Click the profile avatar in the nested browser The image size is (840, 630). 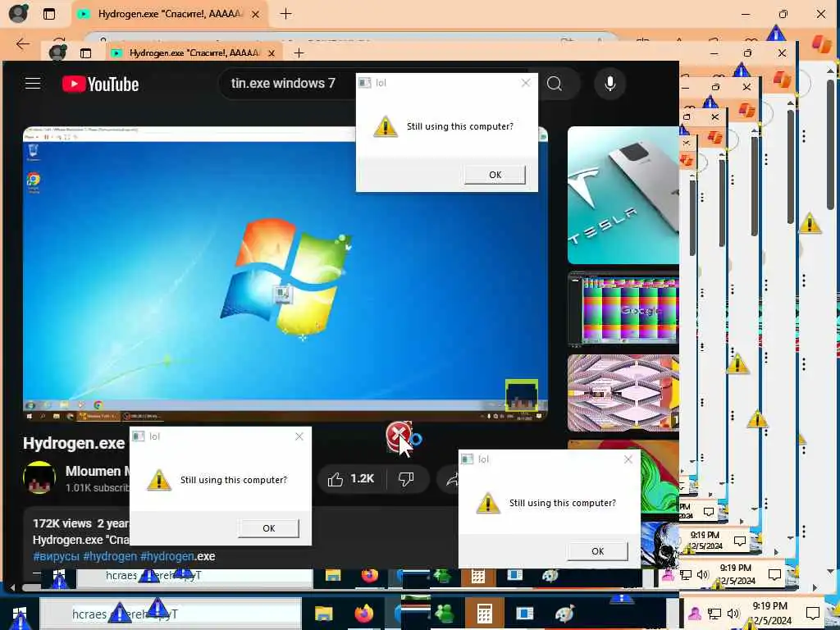57,52
